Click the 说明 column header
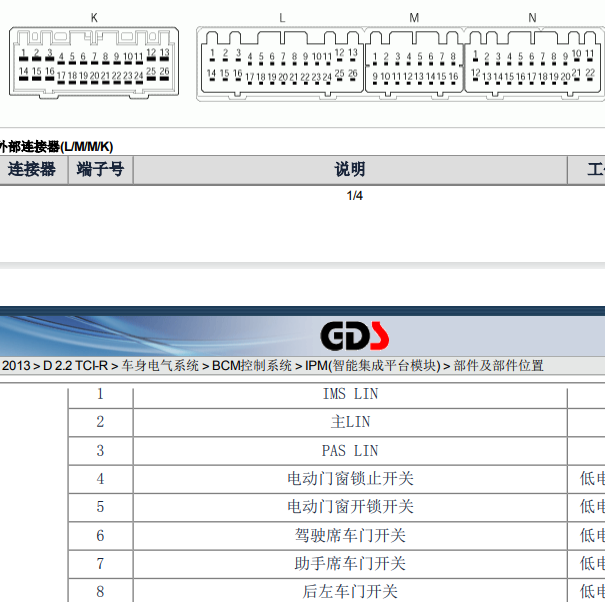Viewport: 605px width, 602px height. [350, 169]
